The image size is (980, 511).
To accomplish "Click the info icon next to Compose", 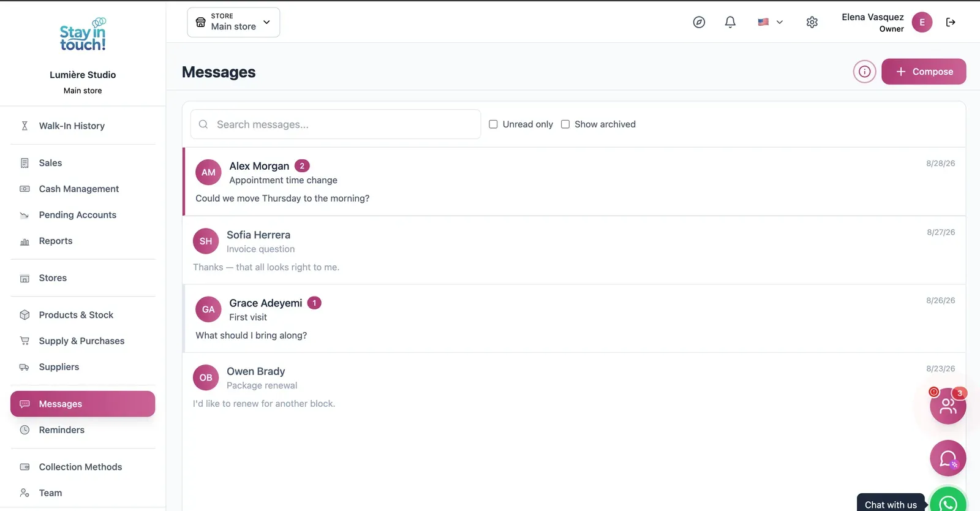I will point(864,72).
